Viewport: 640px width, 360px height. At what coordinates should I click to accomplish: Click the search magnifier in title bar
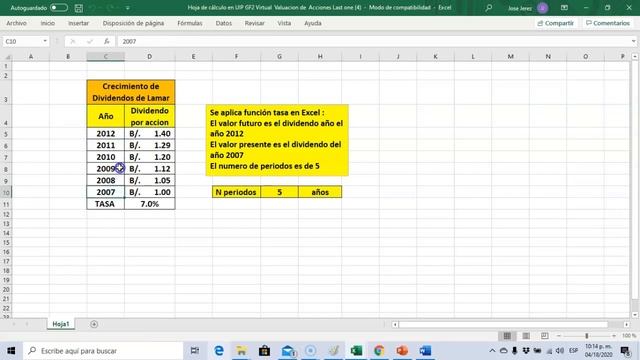point(489,8)
